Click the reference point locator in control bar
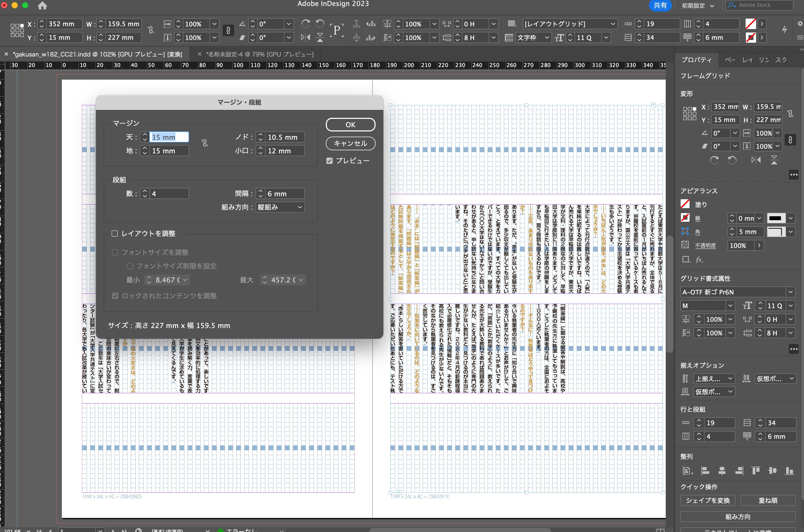This screenshot has height=532, width=804. (x=16, y=30)
